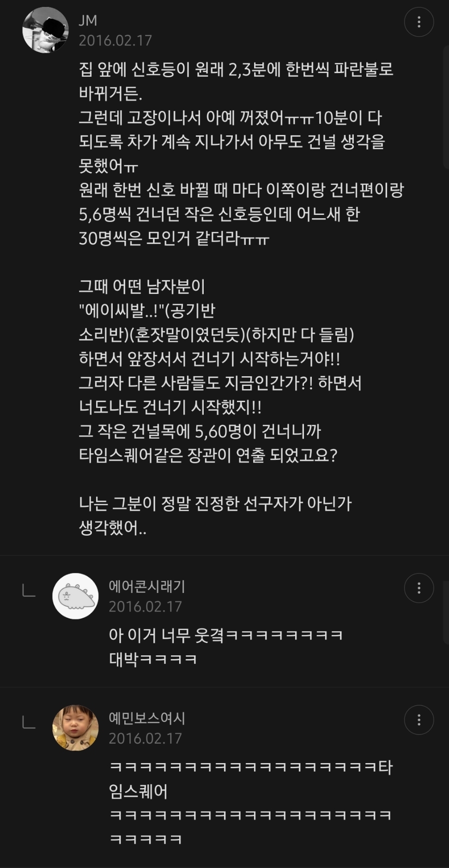Tap 예민보스여시's toddler profile picture
449x868 pixels.
click(75, 728)
